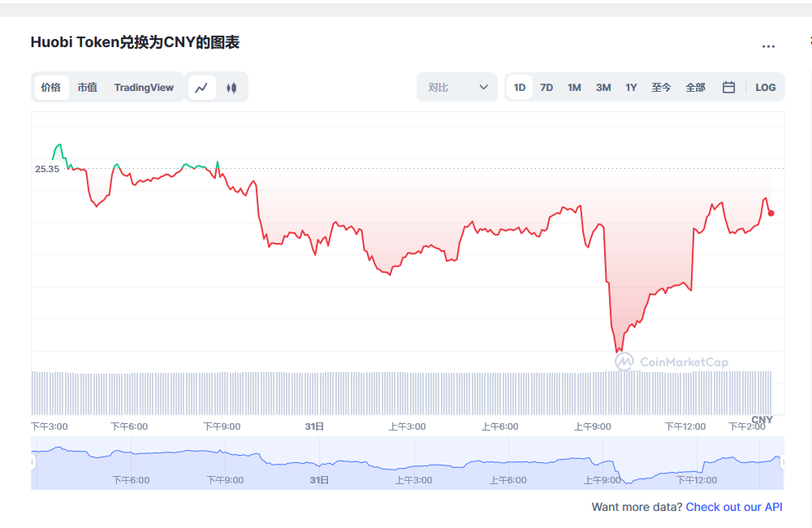Click the 下午12:00 axis label on main chart
The height and width of the screenshot is (528, 812).
[685, 426]
